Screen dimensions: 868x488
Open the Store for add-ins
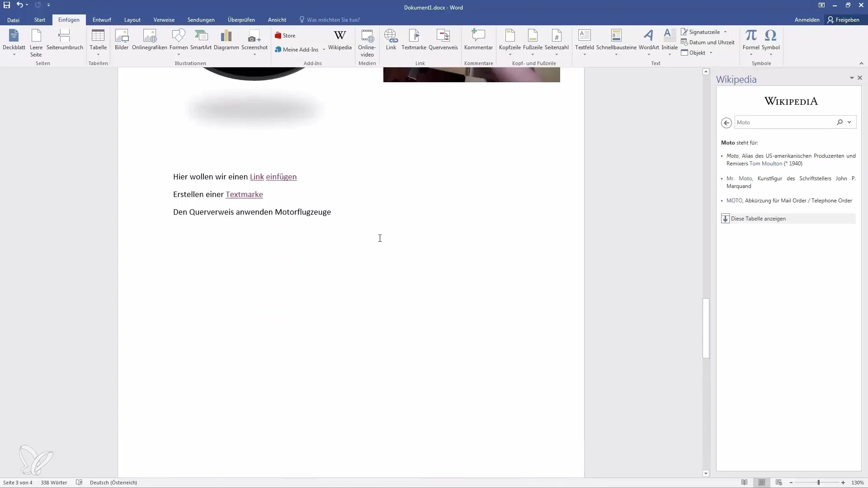pyautogui.click(x=285, y=36)
